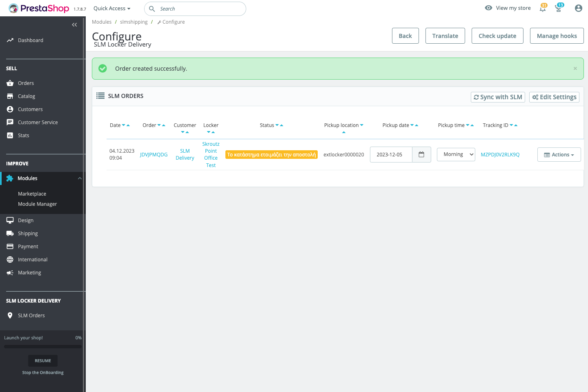Viewport: 588px width, 392px height.
Task: Sort Pickup date column ascending
Action: (x=416, y=125)
